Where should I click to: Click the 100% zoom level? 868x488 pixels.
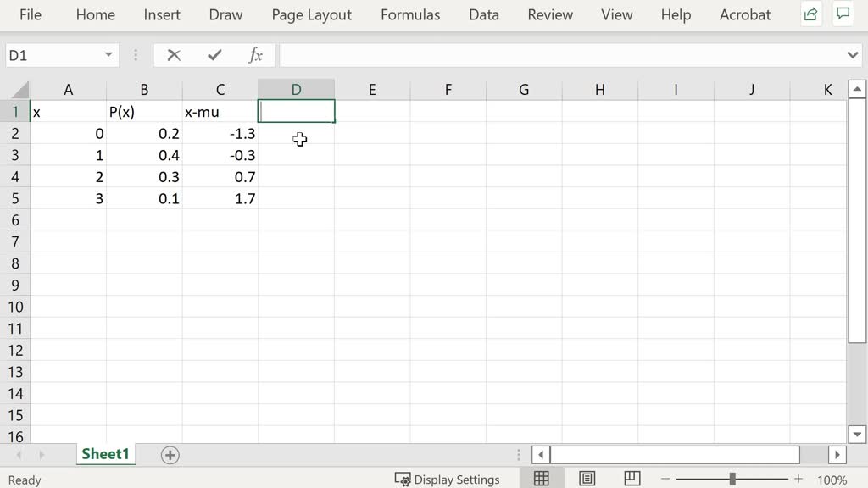(x=832, y=480)
